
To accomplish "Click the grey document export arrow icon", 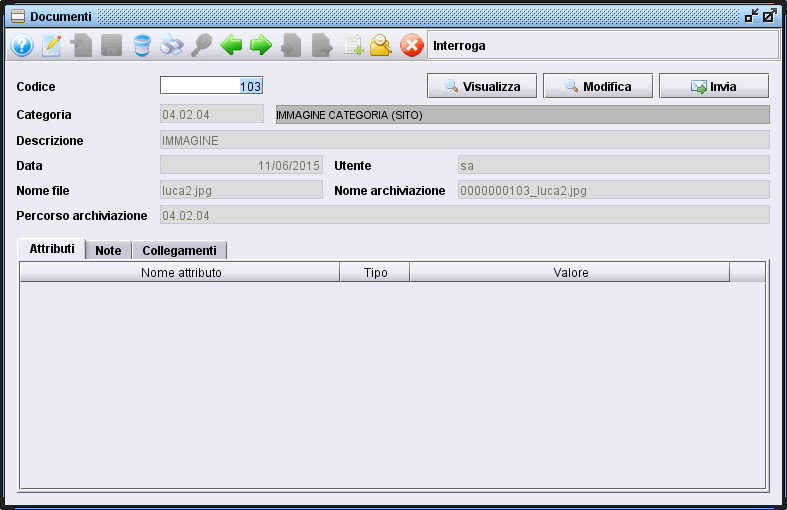I will [x=322, y=46].
